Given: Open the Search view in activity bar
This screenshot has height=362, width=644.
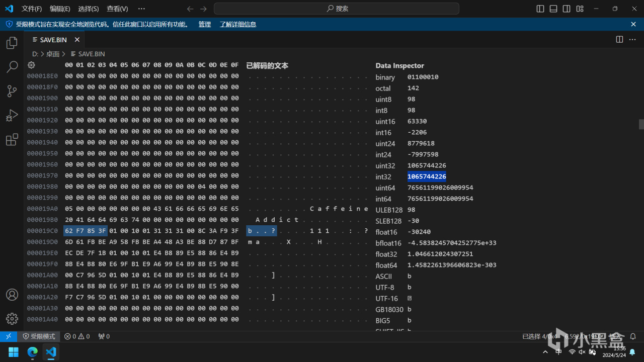Looking at the screenshot, I should [12, 67].
